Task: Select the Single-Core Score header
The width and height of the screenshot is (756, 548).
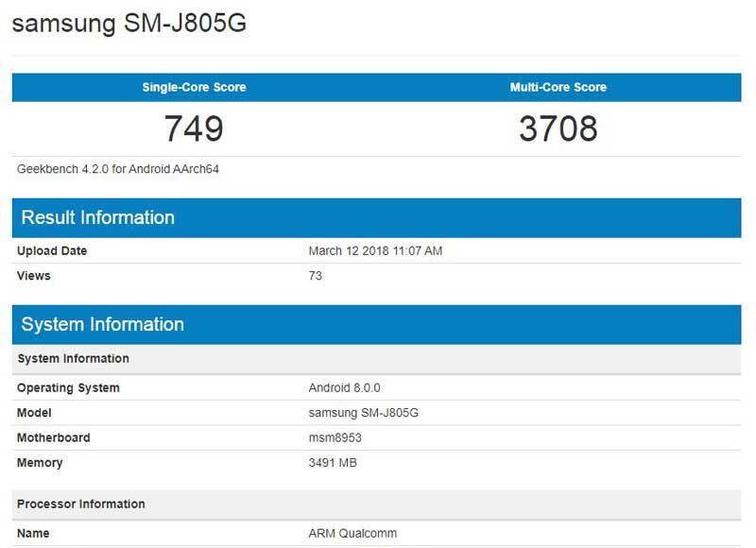Action: point(194,87)
